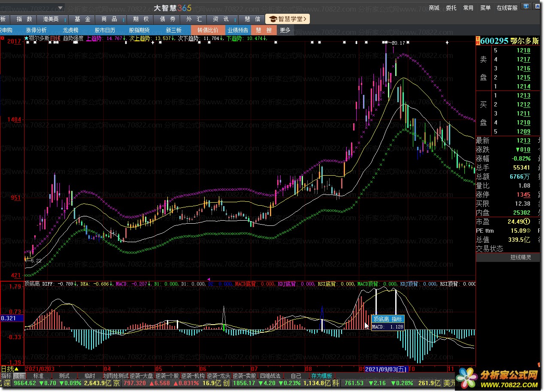Select the 基金 toolbar tab
Viewport: 545px width, 392px height.
(x=82, y=19)
